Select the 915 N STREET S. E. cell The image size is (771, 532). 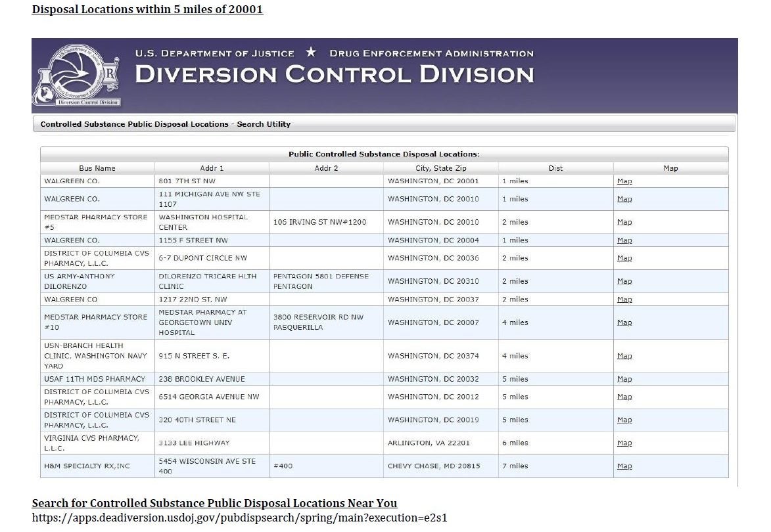[212, 355]
